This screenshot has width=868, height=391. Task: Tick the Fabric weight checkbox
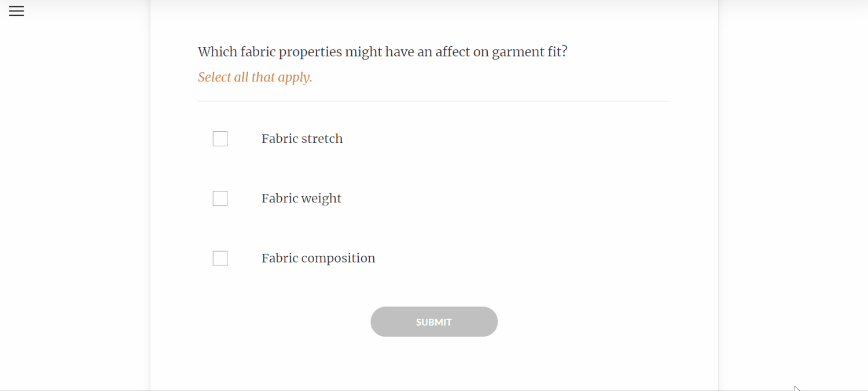click(220, 198)
